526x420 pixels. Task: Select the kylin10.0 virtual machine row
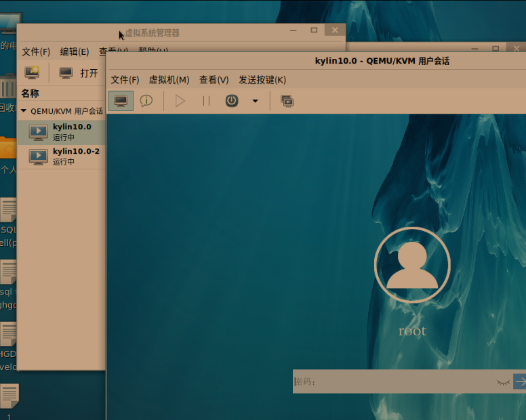click(x=61, y=132)
